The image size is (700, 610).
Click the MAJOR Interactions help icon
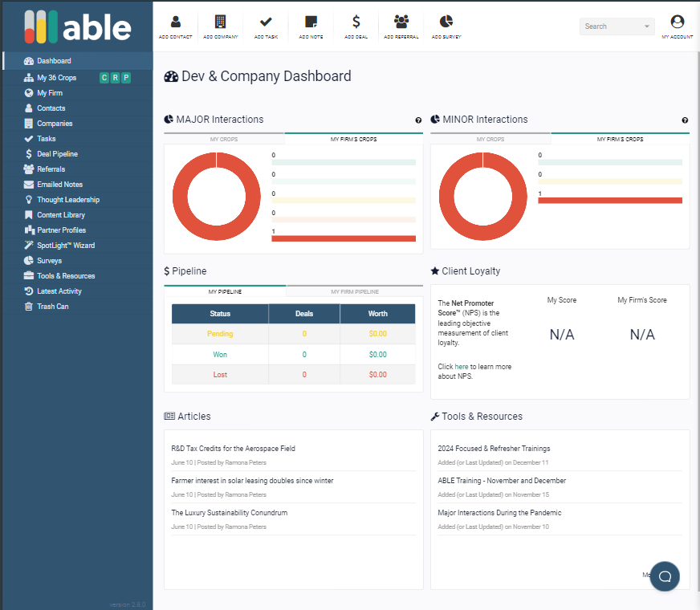[418, 120]
